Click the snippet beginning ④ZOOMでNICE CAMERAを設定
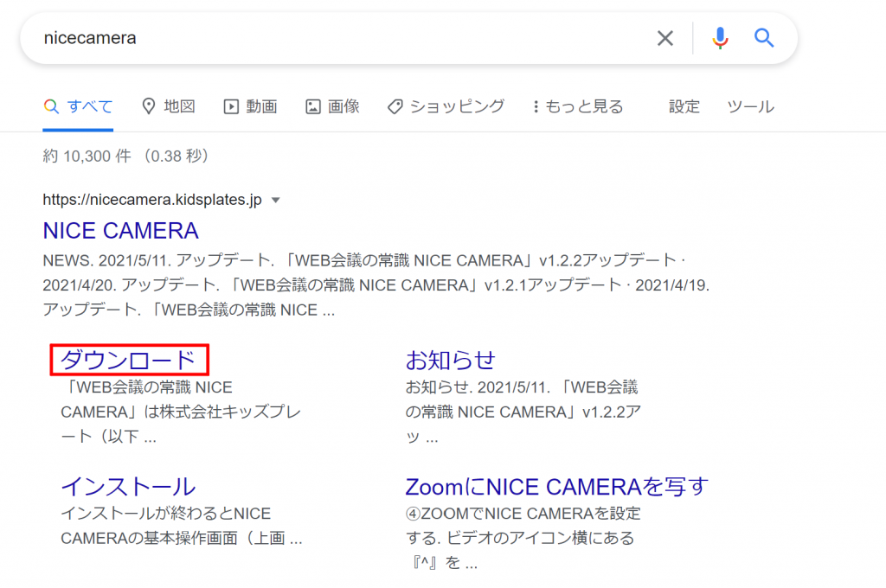 (523, 538)
